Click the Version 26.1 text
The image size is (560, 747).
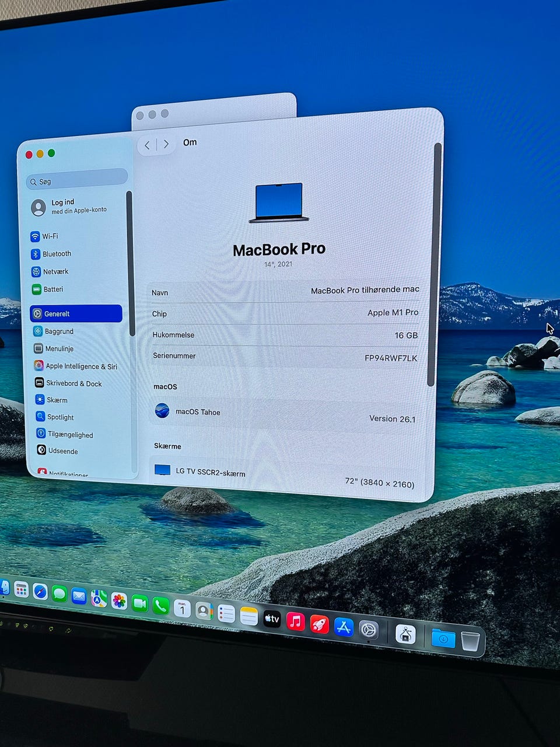(x=392, y=418)
